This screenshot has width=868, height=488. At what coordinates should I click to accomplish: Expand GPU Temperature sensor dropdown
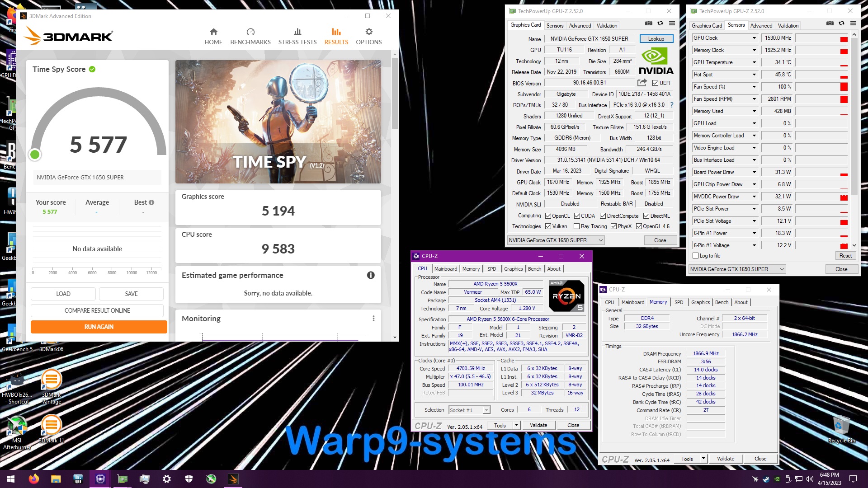pos(754,62)
